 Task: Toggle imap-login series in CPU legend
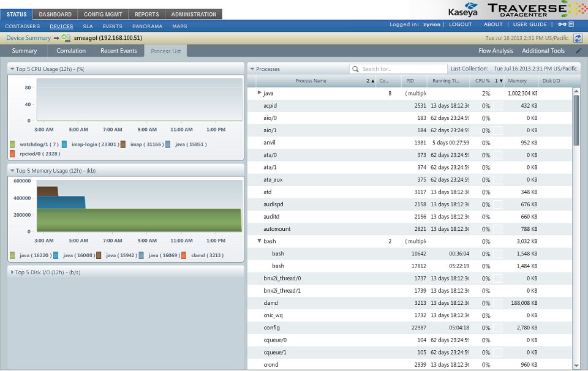point(64,144)
